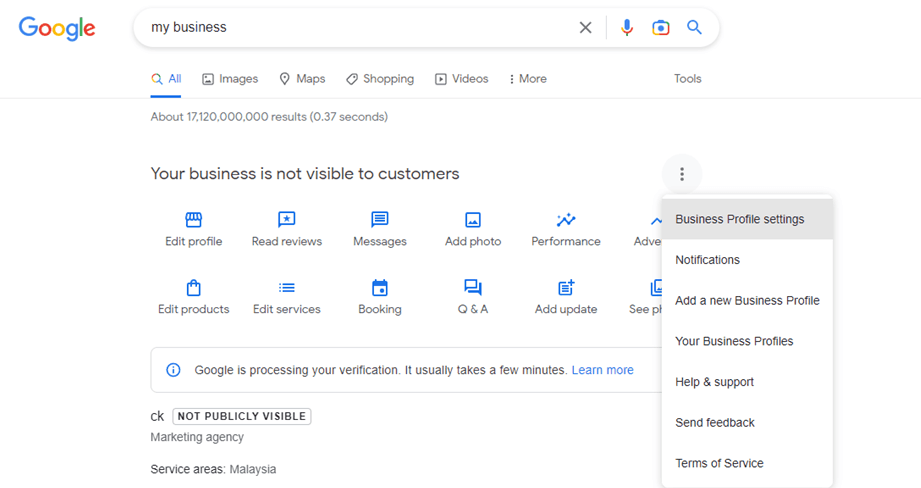The height and width of the screenshot is (488, 921).
Task: Click the business name ck
Action: 157,416
